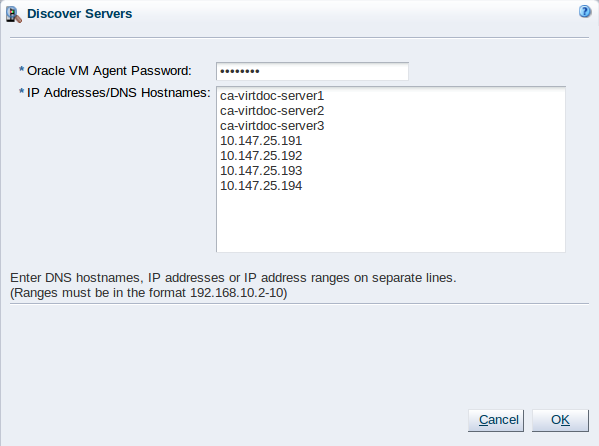Place cursor on the 10.147.25.194 entry
Screen dimensions: 599x446
(x=261, y=186)
